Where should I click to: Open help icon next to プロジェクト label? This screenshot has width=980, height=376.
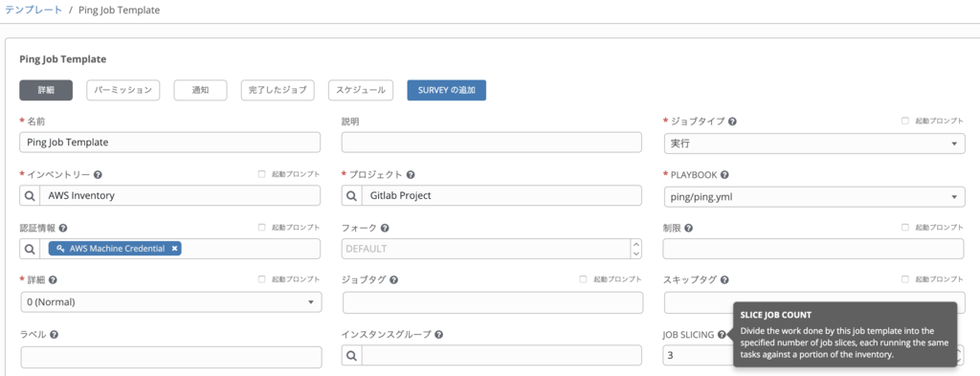click(411, 175)
